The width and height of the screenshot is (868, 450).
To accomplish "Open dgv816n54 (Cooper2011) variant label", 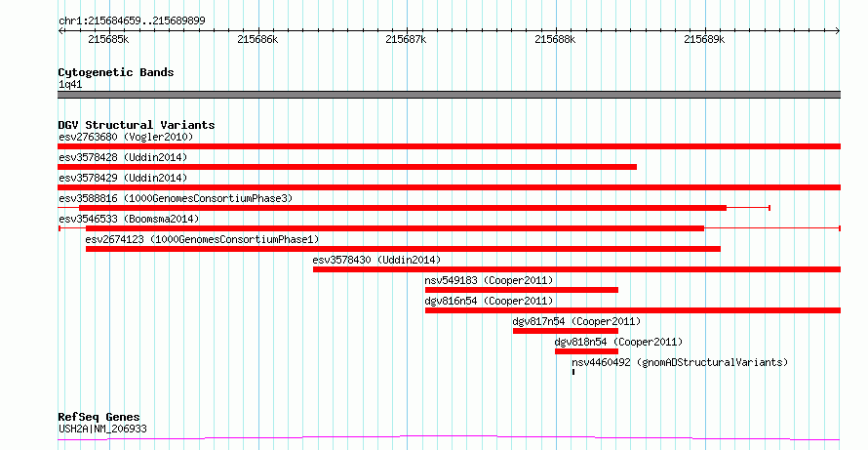I will pos(489,301).
